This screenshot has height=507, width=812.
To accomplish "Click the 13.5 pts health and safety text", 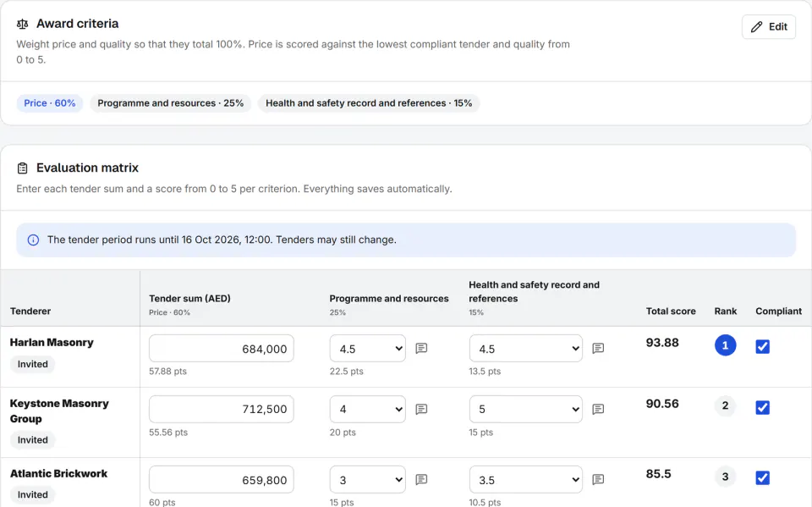I will pos(485,372).
